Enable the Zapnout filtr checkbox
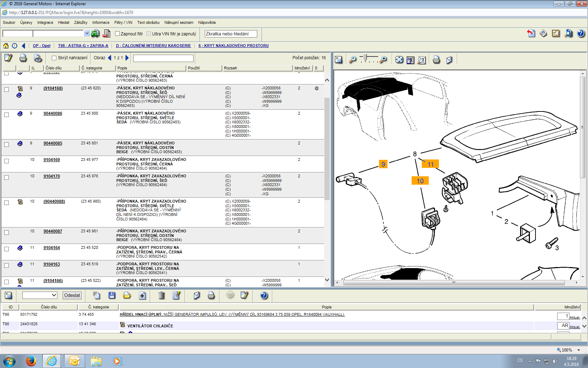Image resolution: width=588 pixels, height=368 pixels. click(118, 34)
